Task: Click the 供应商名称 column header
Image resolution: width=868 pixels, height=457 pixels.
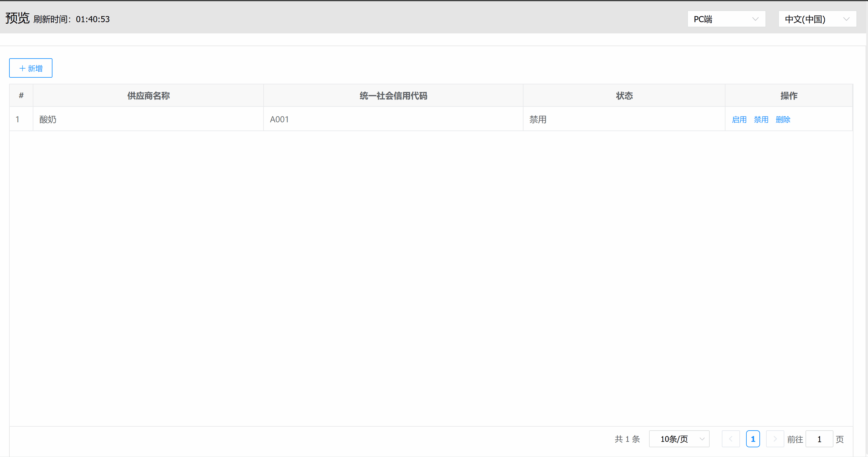Action: click(x=148, y=95)
